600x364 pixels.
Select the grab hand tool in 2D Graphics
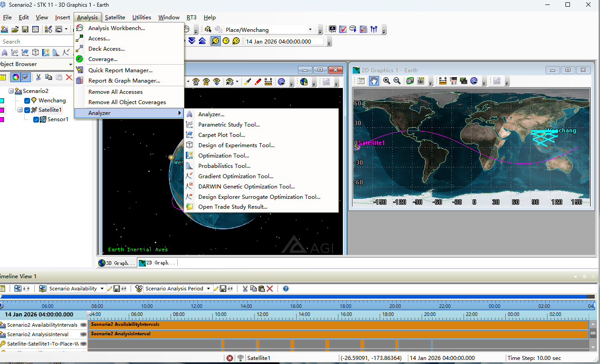pyautogui.click(x=374, y=81)
